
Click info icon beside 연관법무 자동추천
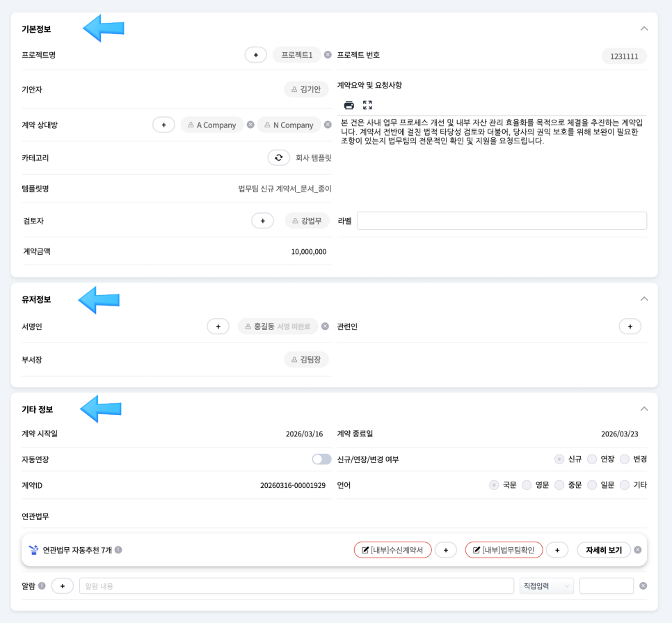click(x=118, y=550)
